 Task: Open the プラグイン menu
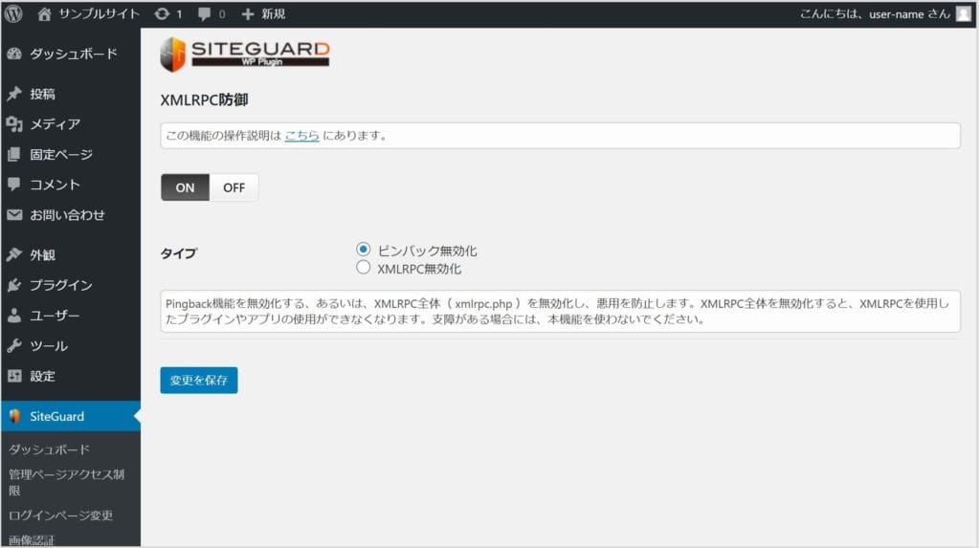pyautogui.click(x=71, y=285)
